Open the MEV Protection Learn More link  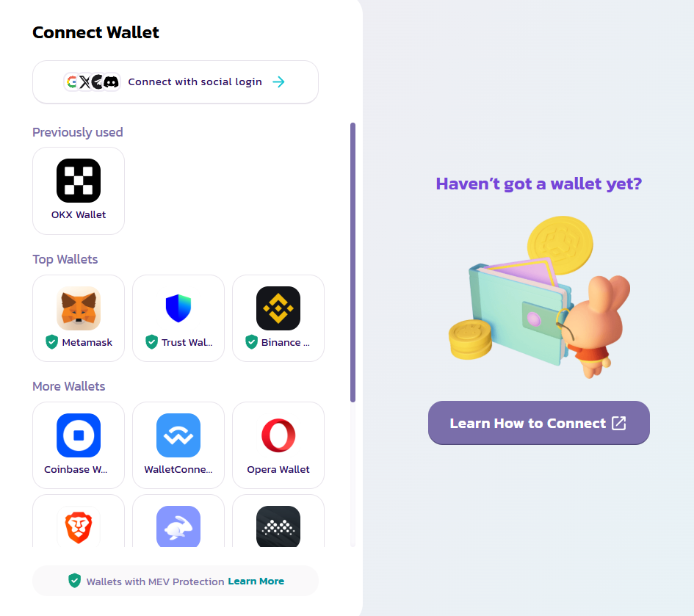click(256, 581)
